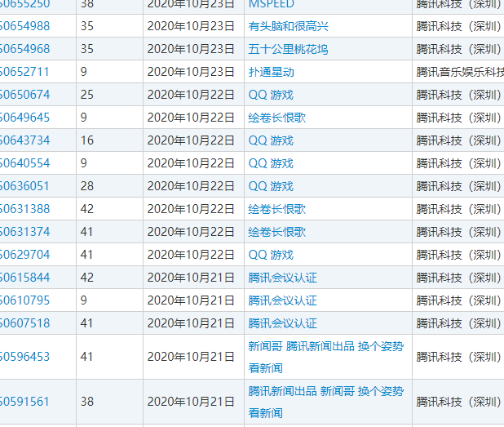Select class number 16 cell
The width and height of the screenshot is (504, 427).
tap(86, 140)
